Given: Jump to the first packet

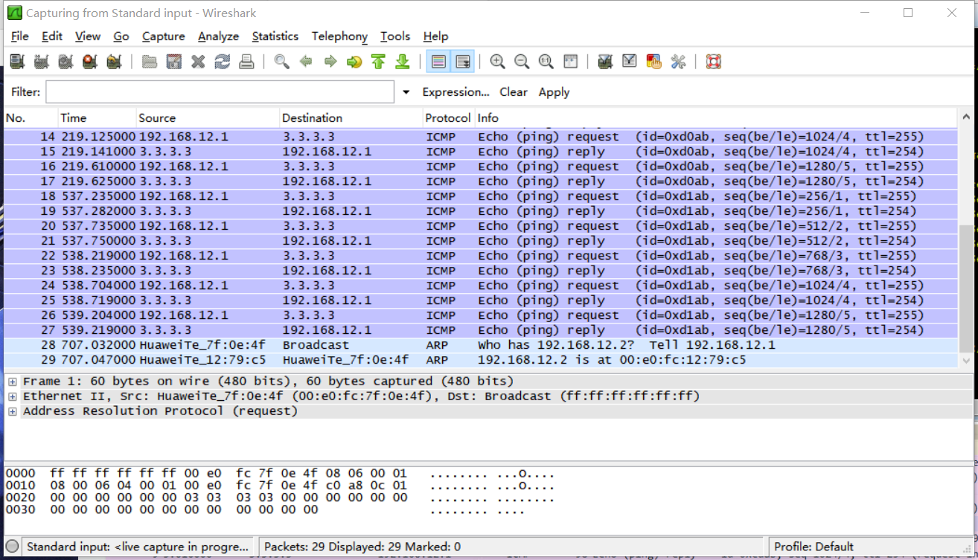Looking at the screenshot, I should tap(378, 62).
